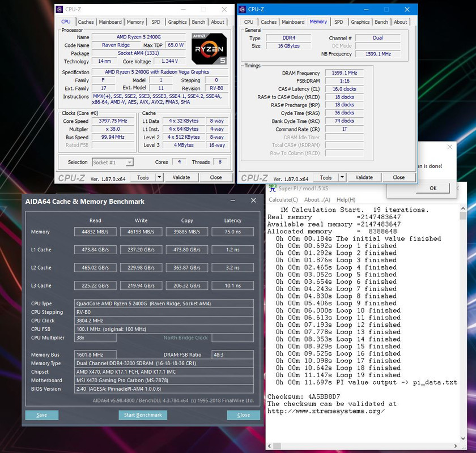The width and height of the screenshot is (476, 453).
Task: Click Close button in right CPU-Z window
Action: click(398, 177)
